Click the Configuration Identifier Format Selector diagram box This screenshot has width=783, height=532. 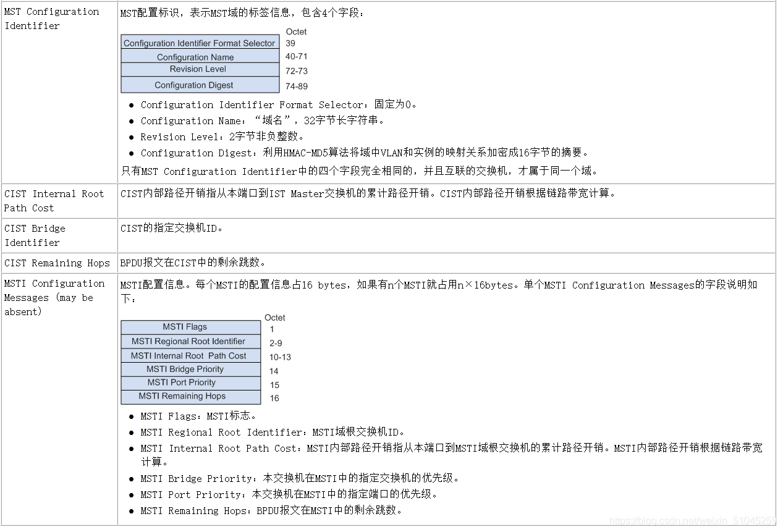click(200, 43)
